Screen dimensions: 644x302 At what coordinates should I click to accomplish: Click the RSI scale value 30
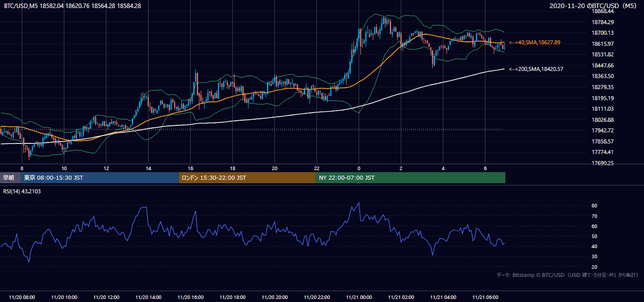pos(595,257)
